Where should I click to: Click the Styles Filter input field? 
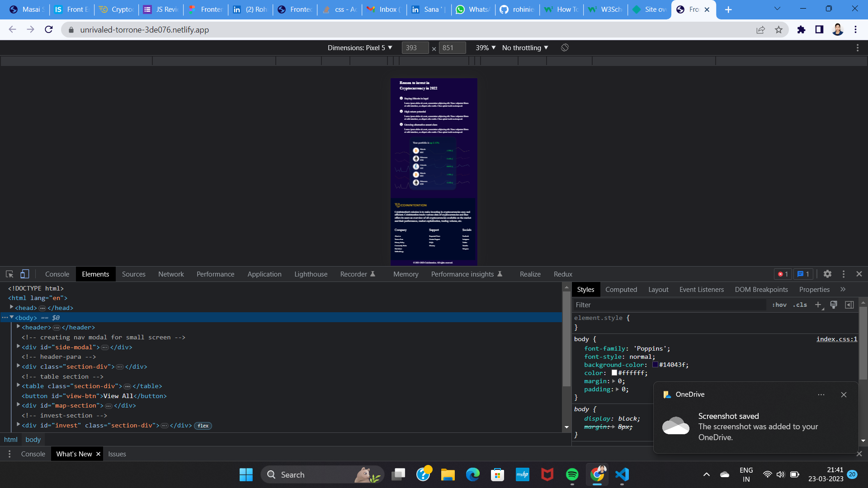tap(669, 305)
